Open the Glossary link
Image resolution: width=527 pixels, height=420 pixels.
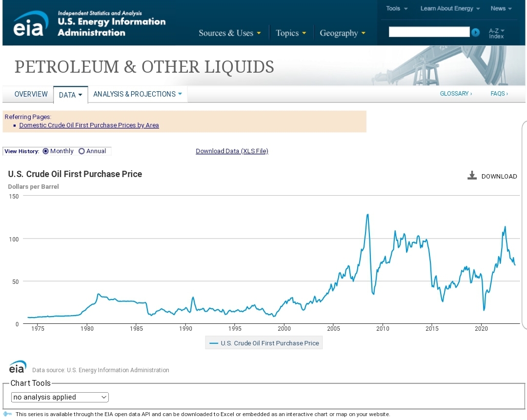pyautogui.click(x=456, y=94)
